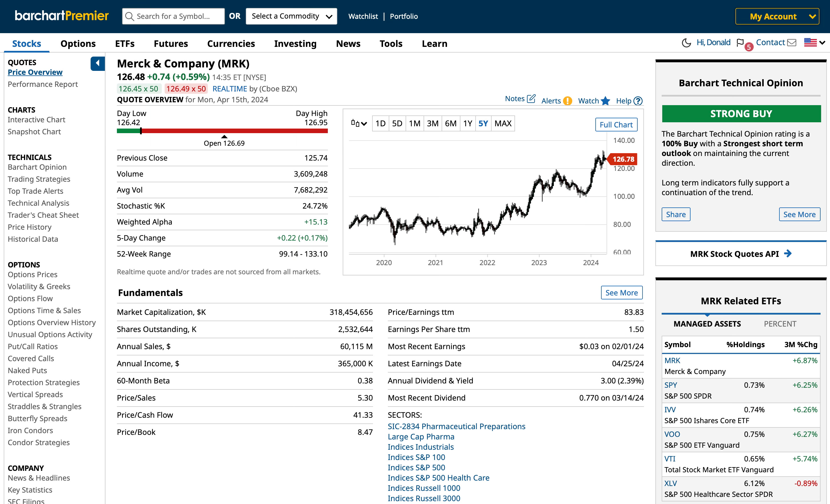Open Performance Report in sidebar
Screen dimensions: 830x504
point(43,84)
